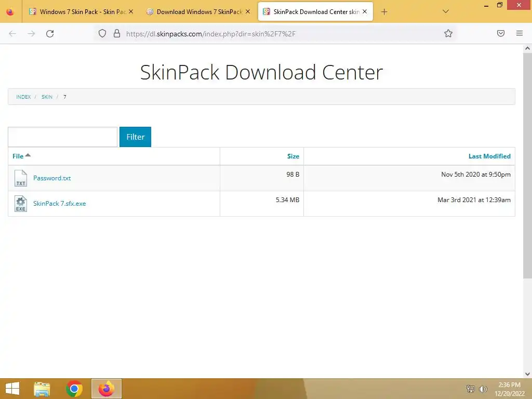Open File Explorer from taskbar
Screen dimensions: 532x399
(x=42, y=389)
